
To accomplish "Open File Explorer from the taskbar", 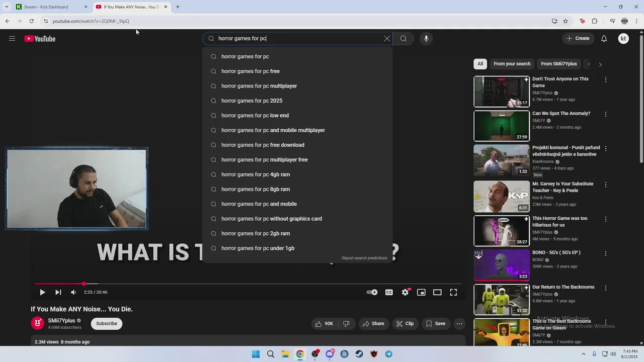I will (285, 354).
